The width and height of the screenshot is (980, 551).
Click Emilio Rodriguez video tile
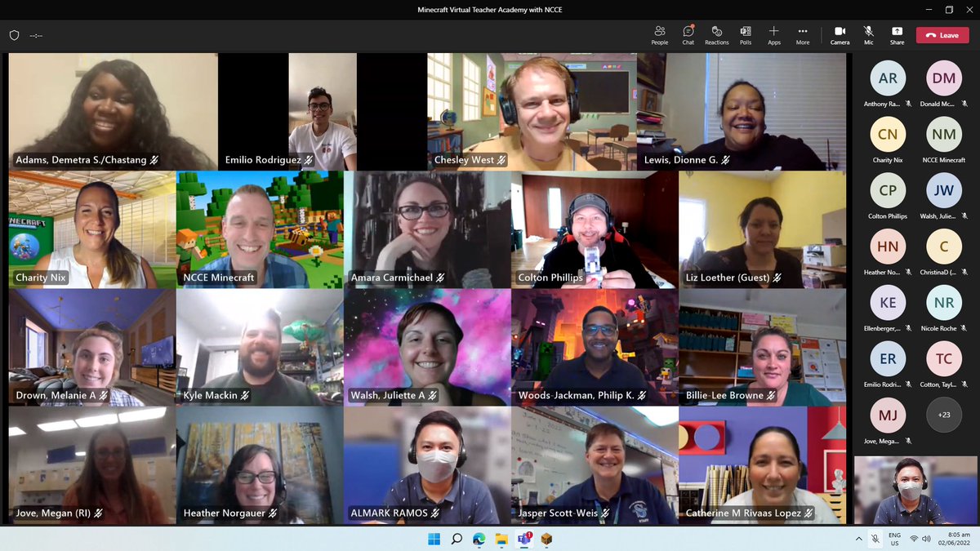[323, 112]
